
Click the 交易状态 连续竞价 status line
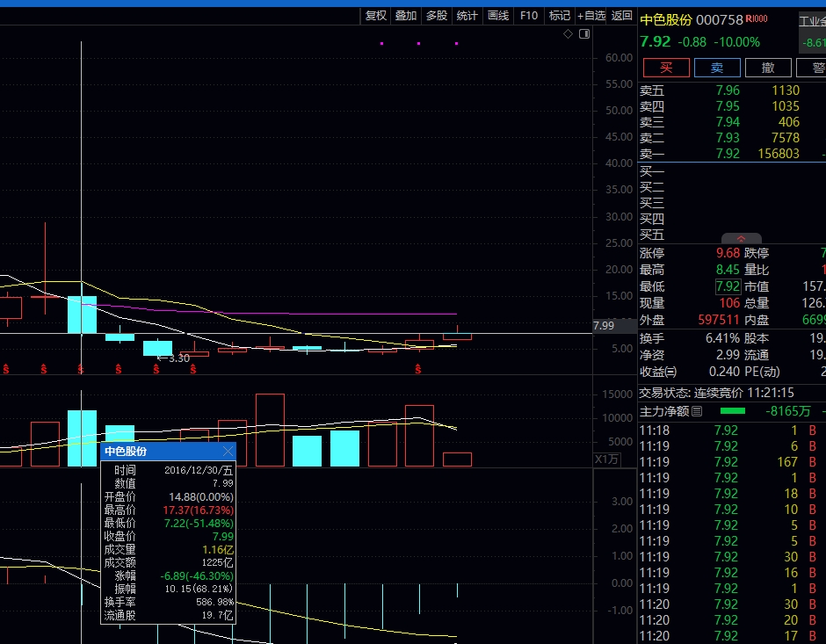point(716,393)
